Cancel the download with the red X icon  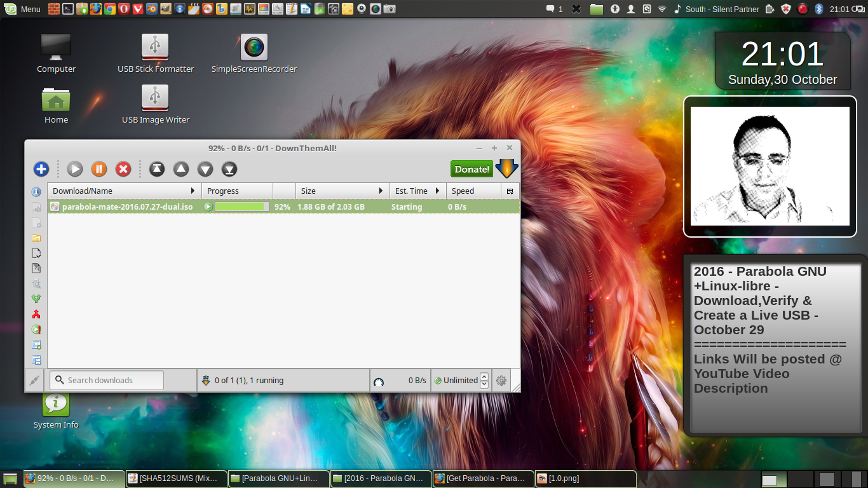(x=123, y=168)
